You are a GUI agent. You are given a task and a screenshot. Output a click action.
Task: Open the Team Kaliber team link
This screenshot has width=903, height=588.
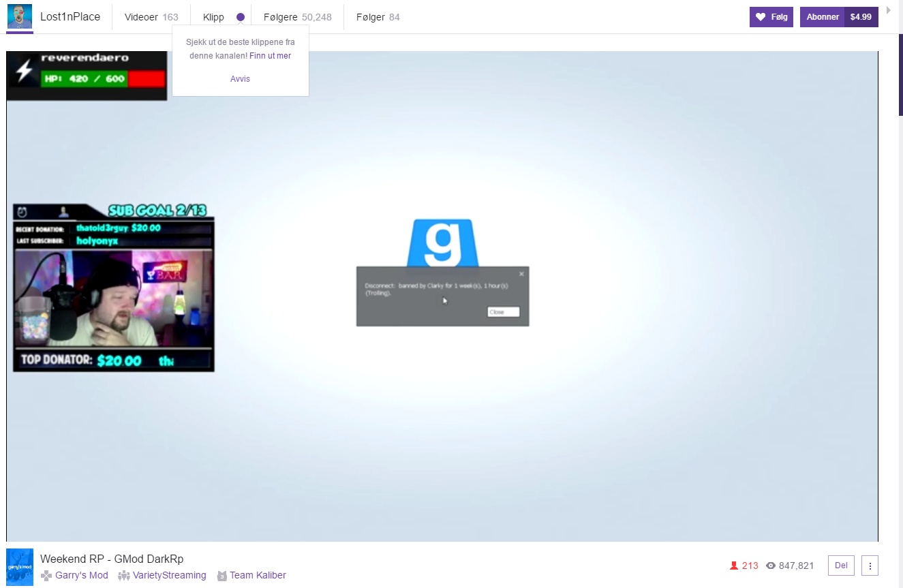point(258,576)
